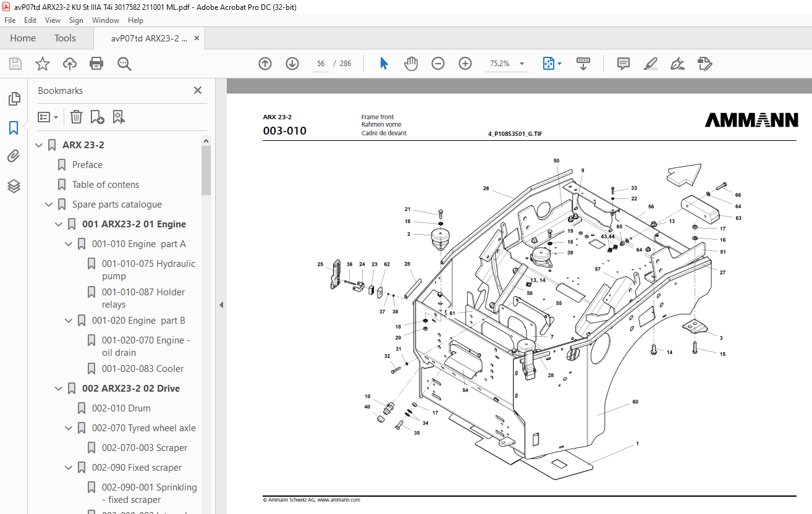Zoom in with plus button
Image resolution: width=812 pixels, height=514 pixels.
[465, 64]
